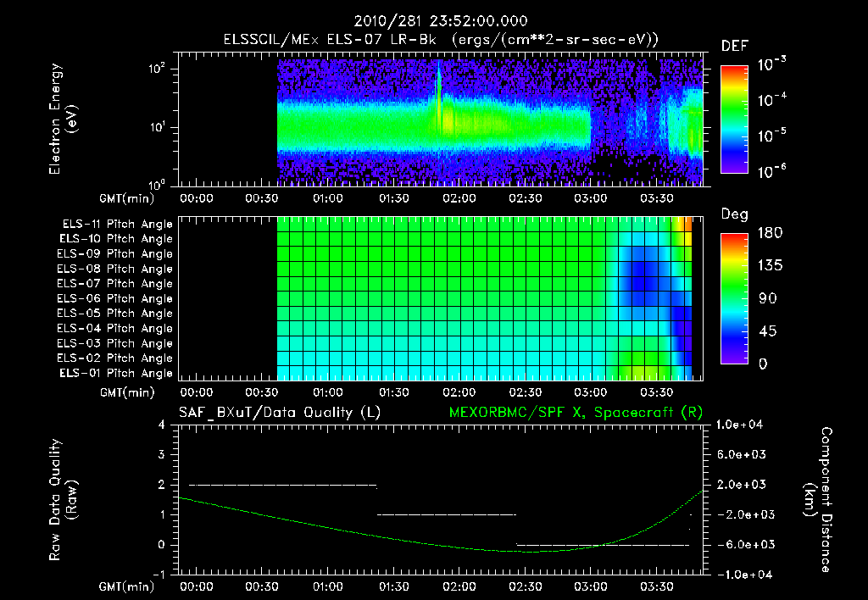
Task: Click the 'GMT(min)' label under the bottom plot
Action: pyautogui.click(x=126, y=586)
